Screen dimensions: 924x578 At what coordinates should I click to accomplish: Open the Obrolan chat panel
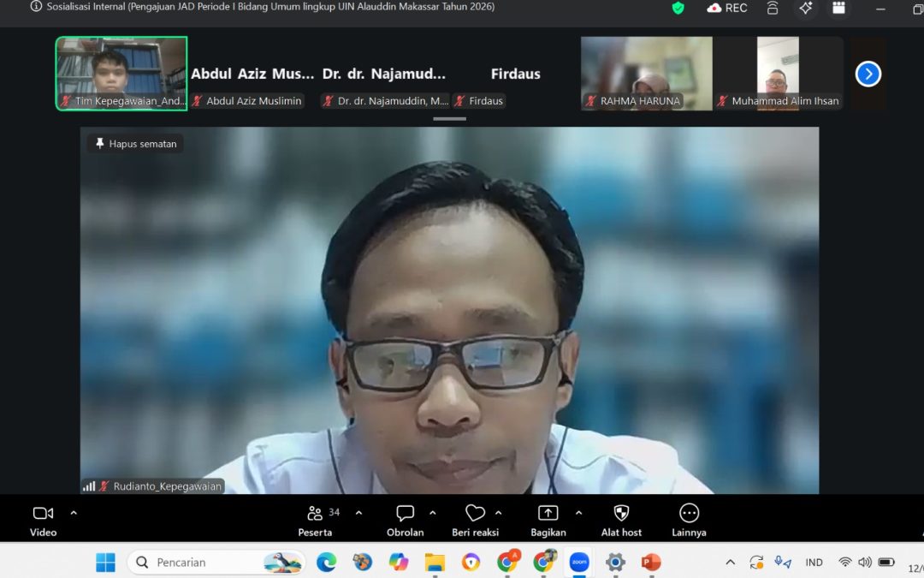click(406, 521)
